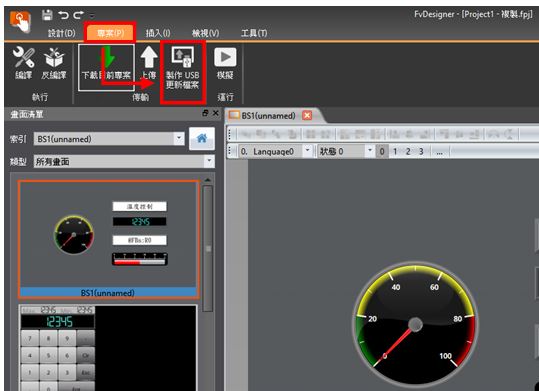Switch to the 檢視(V) ribbon tab
539x391 pixels.
point(206,33)
